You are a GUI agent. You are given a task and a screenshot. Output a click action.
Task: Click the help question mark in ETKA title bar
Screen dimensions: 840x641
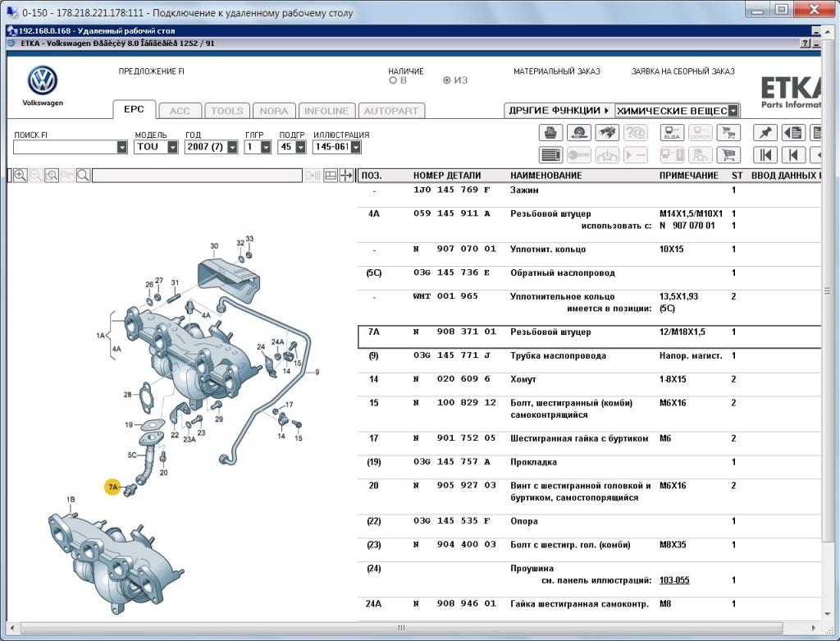[805, 43]
